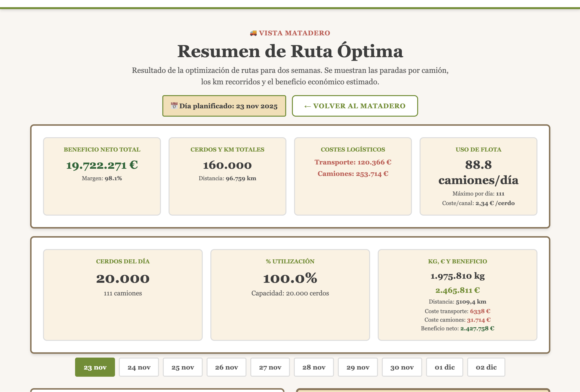Select the 26 nov tab
Screen dimensions: 580x392
226,367
